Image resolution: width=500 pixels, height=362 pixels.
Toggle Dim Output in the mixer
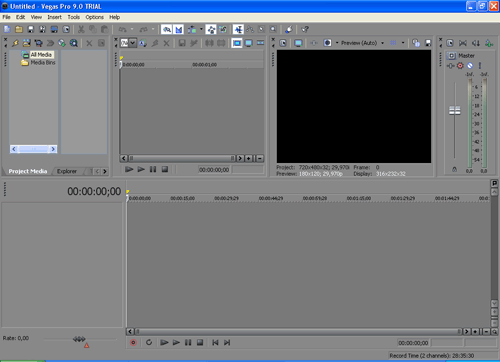point(476,43)
